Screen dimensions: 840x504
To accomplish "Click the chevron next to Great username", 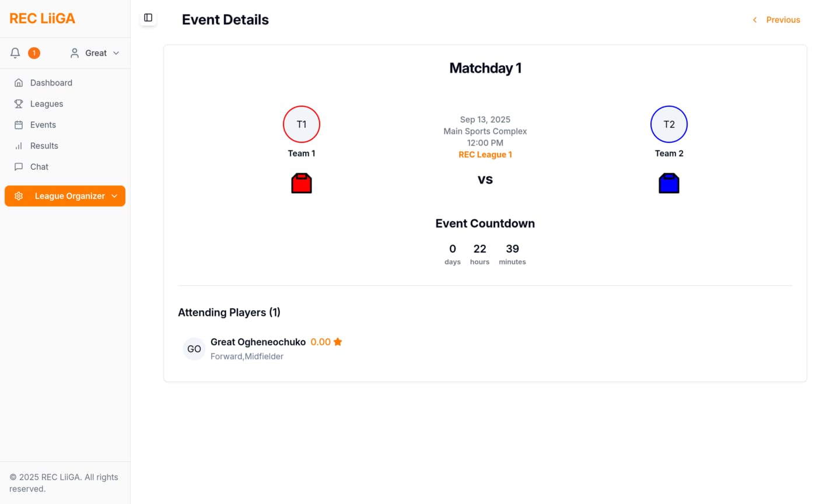I will coord(116,53).
